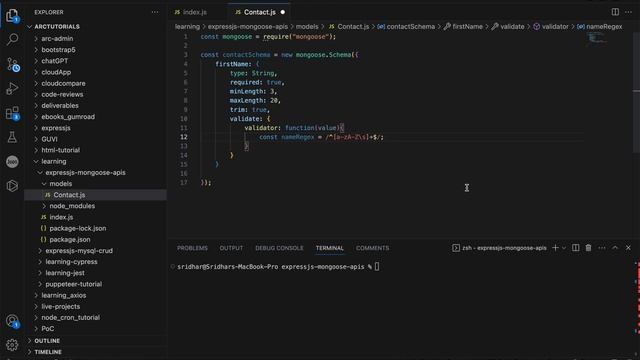
Task: Split the terminal panel
Action: coord(576,248)
